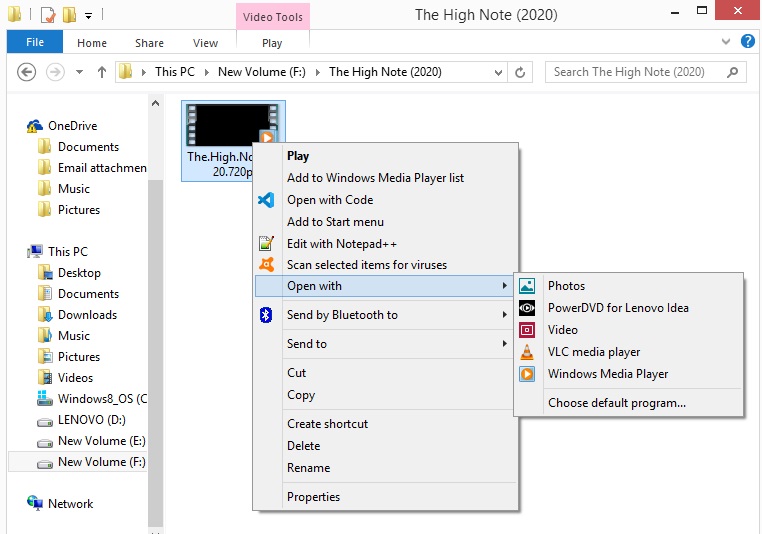Select Create shortcut in context menu
762x534 pixels.
(x=385, y=424)
